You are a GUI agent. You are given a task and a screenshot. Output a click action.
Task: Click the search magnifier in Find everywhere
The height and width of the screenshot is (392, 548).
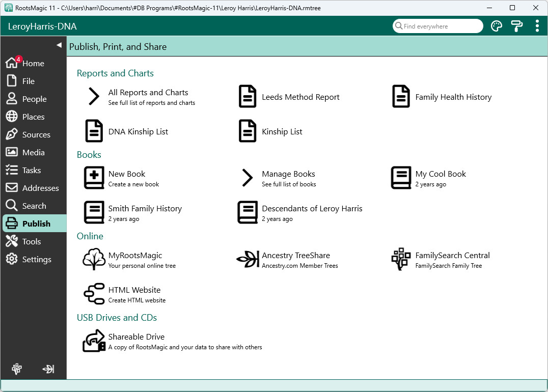pyautogui.click(x=398, y=25)
